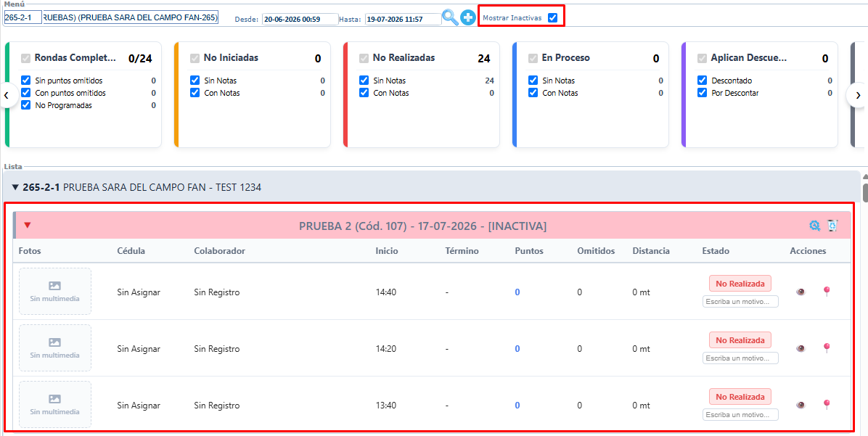Screen dimensions: 868x436
Task: Show next cards with right arrow
Action: coord(858,95)
